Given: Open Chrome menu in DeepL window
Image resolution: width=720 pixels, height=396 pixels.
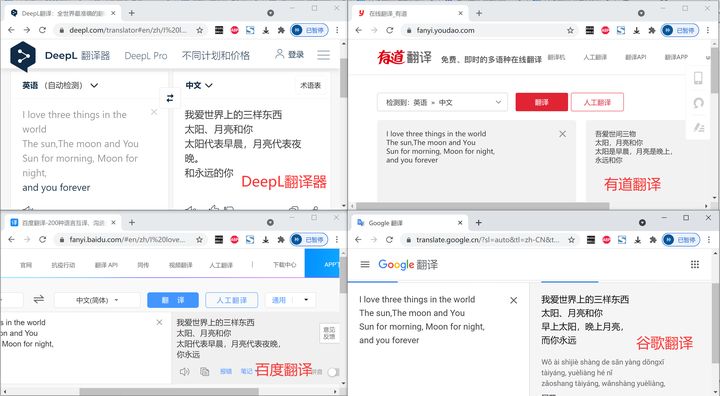Looking at the screenshot, I should point(337,30).
